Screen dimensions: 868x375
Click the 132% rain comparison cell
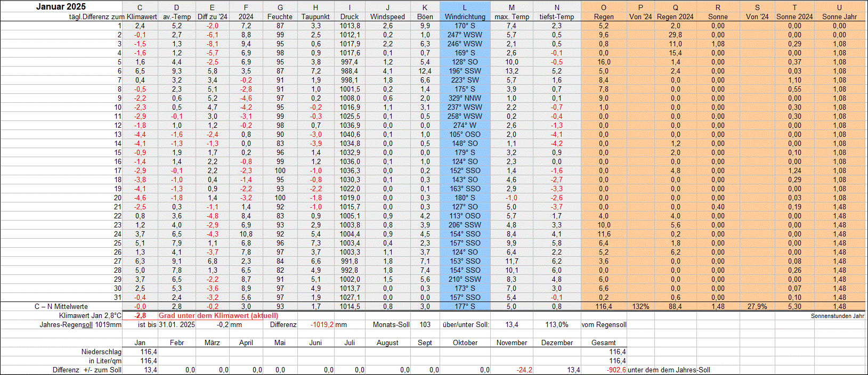(x=640, y=306)
